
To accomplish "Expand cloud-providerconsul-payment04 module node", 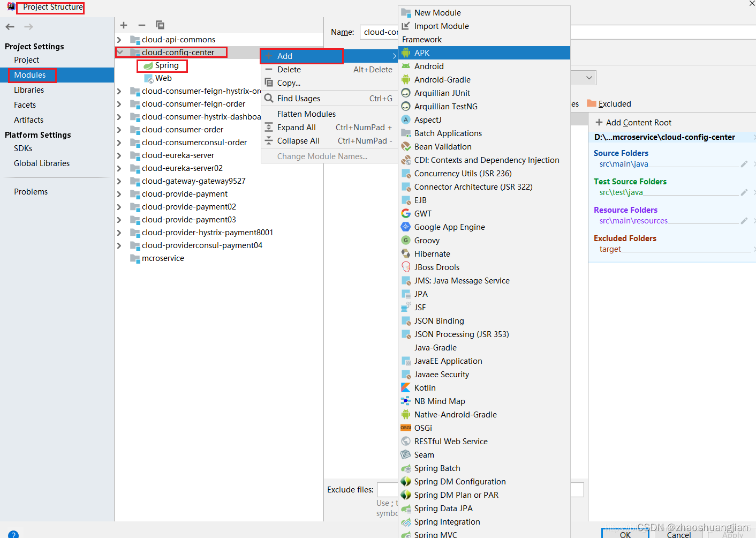I will (119, 245).
